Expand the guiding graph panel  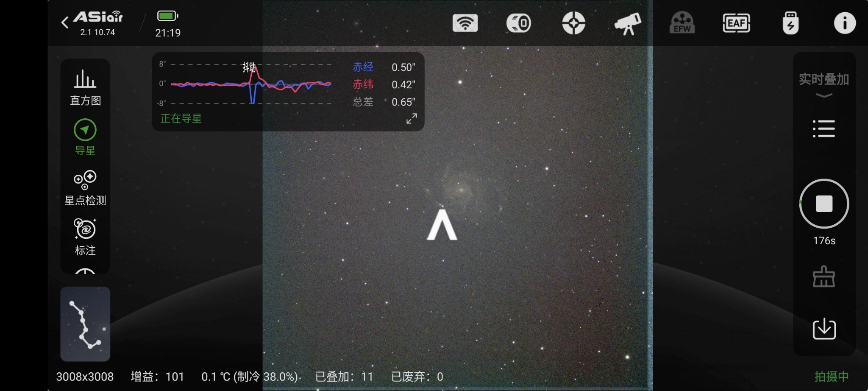pos(411,119)
